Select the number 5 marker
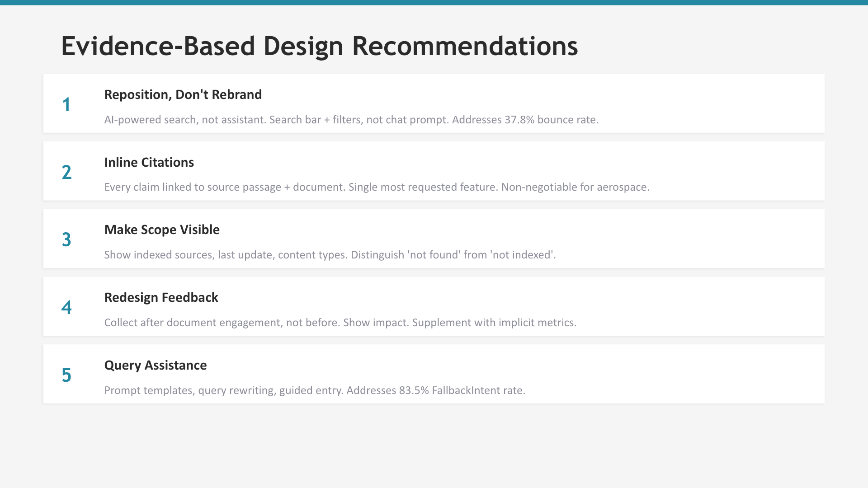 click(x=66, y=375)
